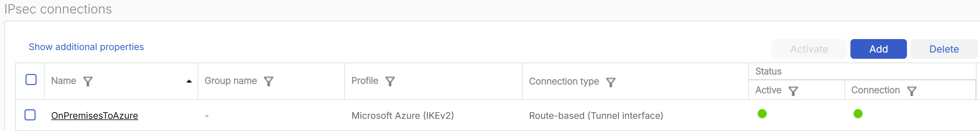Check the OnPremisesToAzure row checkbox
Image resolution: width=980 pixels, height=131 pixels.
tap(30, 115)
